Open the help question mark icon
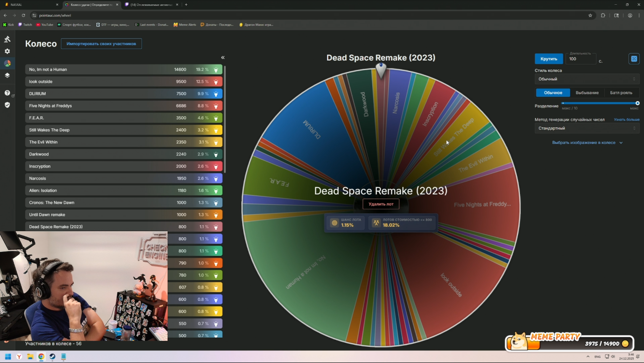The height and width of the screenshot is (363, 644). (x=7, y=93)
